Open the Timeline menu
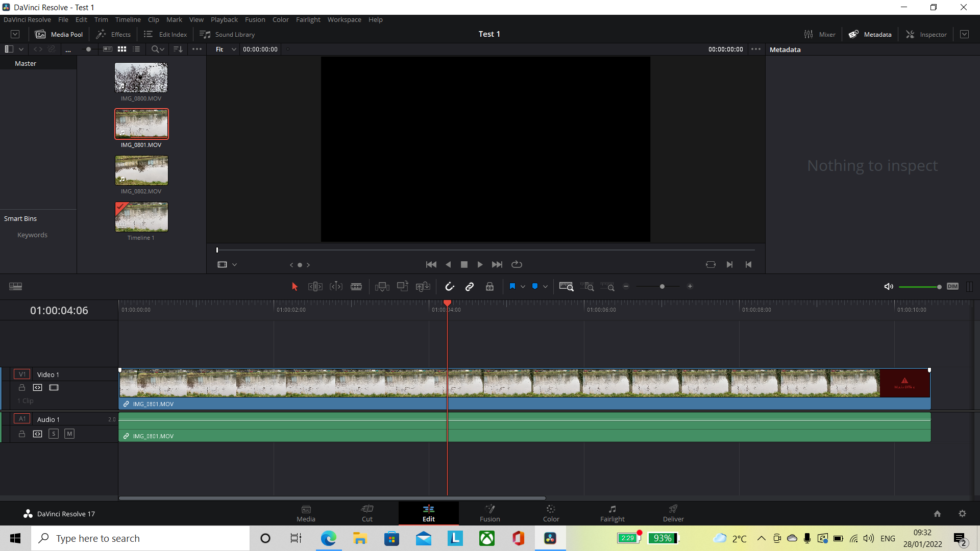Viewport: 980px width, 551px height. (x=128, y=19)
